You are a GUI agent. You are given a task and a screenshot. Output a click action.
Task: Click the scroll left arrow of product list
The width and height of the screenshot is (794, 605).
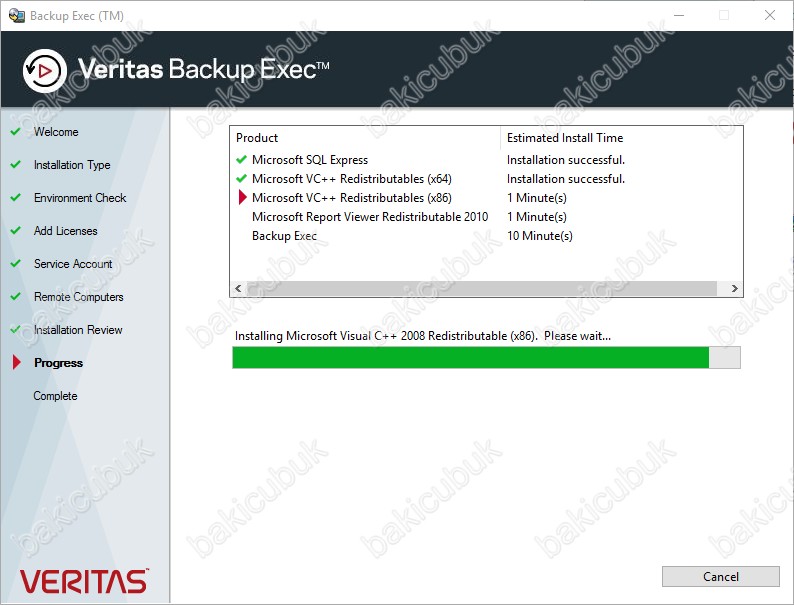238,289
